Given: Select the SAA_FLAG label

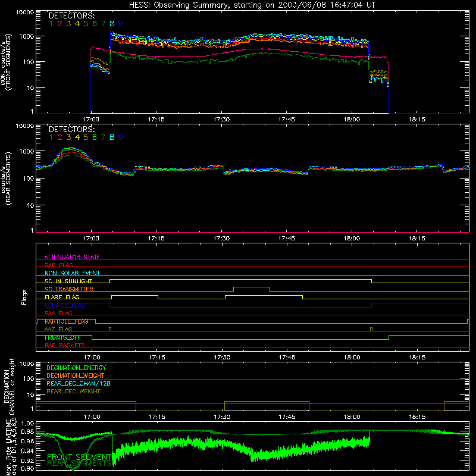Looking at the screenshot, I should pos(58,313).
